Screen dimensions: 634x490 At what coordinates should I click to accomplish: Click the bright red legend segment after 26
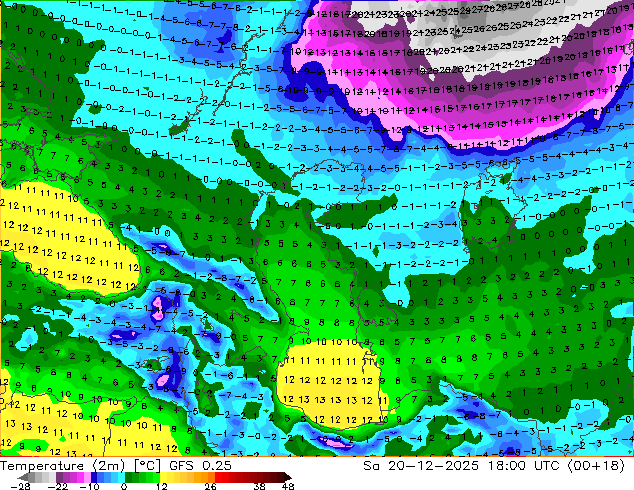click(218, 477)
